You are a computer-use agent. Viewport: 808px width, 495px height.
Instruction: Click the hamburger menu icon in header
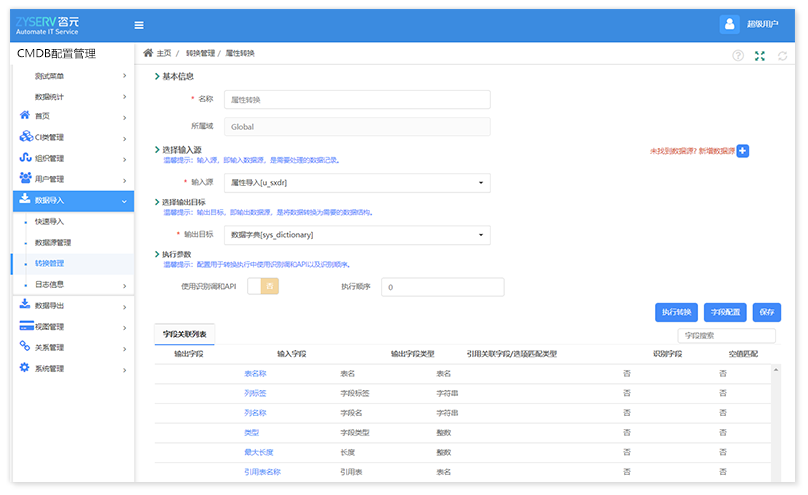tap(139, 25)
